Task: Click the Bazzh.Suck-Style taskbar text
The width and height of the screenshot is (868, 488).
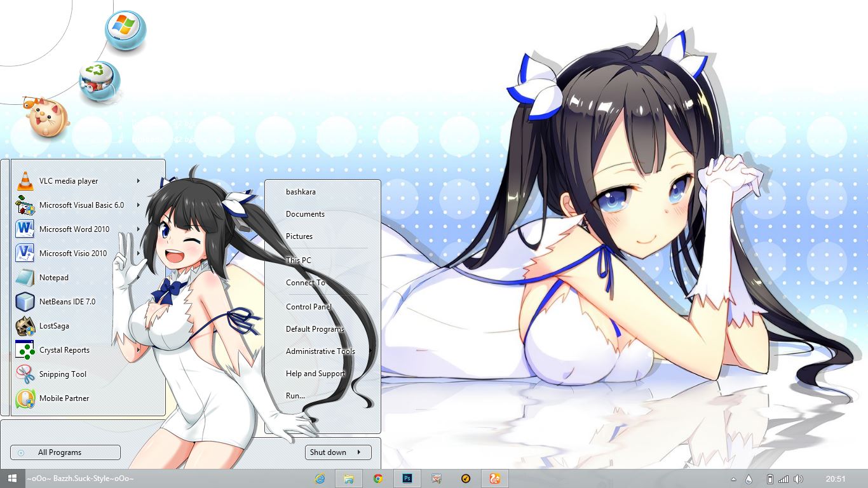Action: tap(80, 478)
